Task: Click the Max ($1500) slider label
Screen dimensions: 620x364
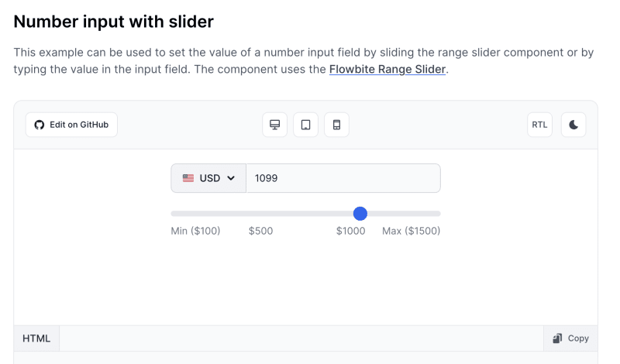Action: 412,231
